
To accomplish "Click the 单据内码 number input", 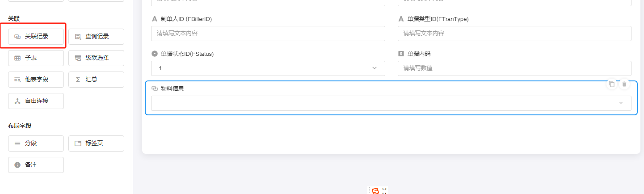I will 514,68.
